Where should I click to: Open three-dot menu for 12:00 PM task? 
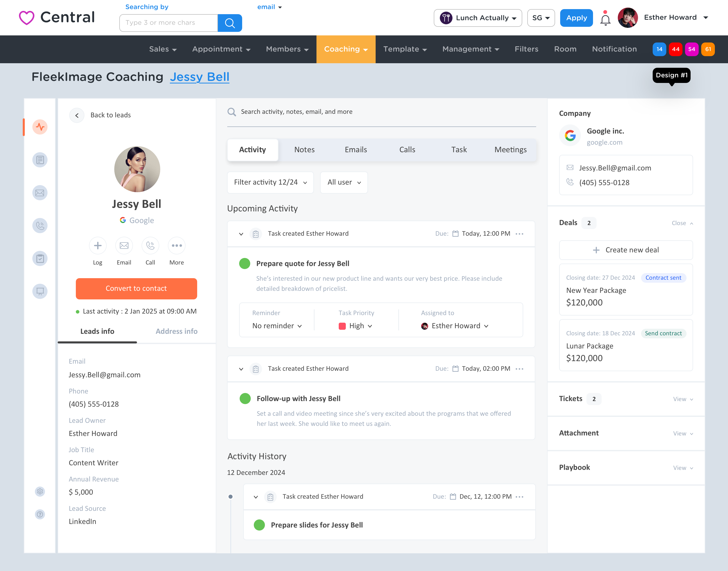click(x=519, y=234)
